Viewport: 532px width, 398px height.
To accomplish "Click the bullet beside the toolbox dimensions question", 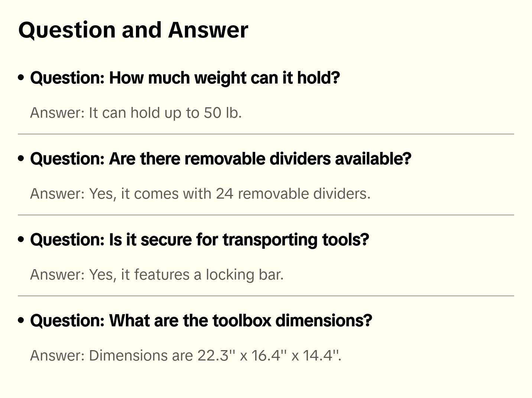I will (x=21, y=320).
